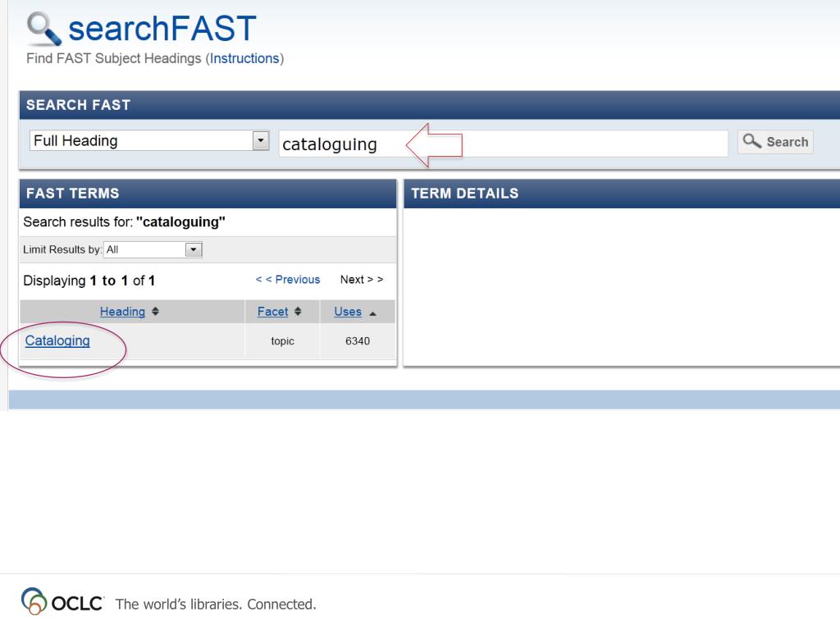Viewport: 840px width, 630px height.
Task: Click the OCLC logo in the footer
Action: click(62, 602)
